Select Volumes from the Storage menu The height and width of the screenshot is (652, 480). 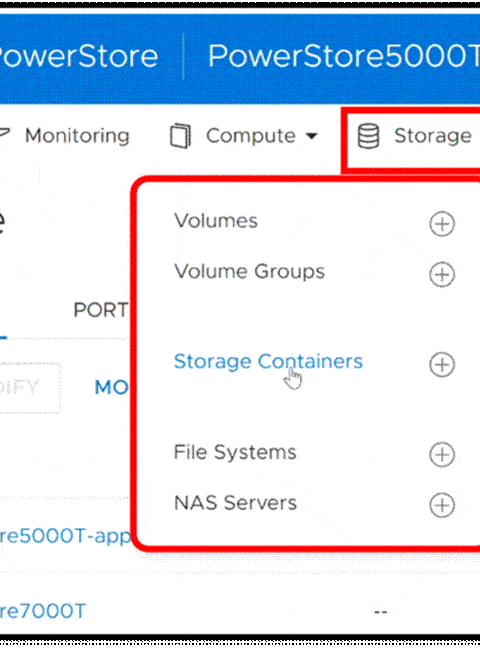click(216, 221)
